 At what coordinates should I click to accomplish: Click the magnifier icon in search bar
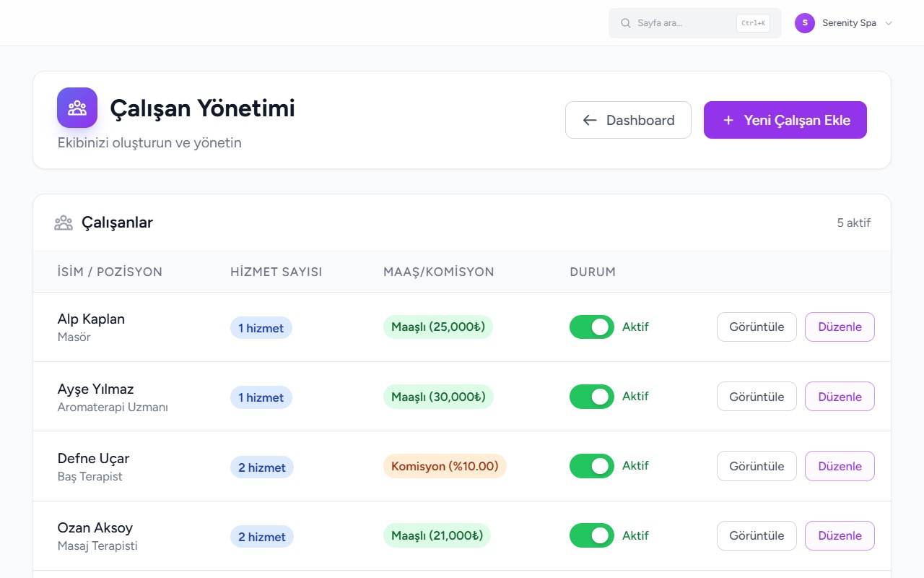626,23
